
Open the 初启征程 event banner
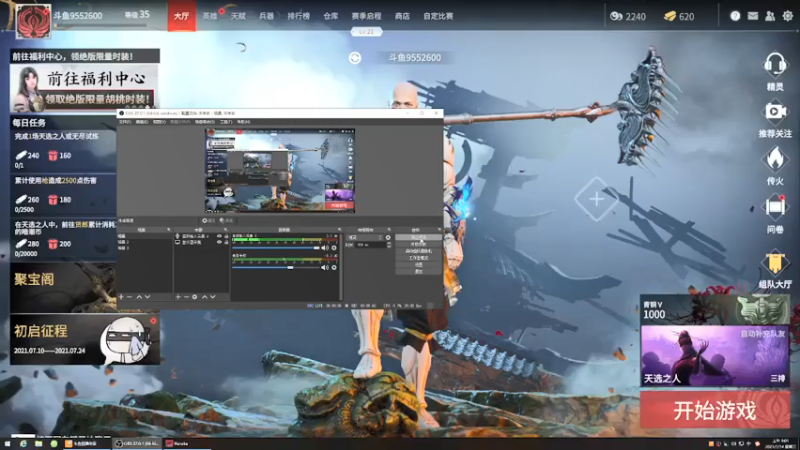[85, 340]
